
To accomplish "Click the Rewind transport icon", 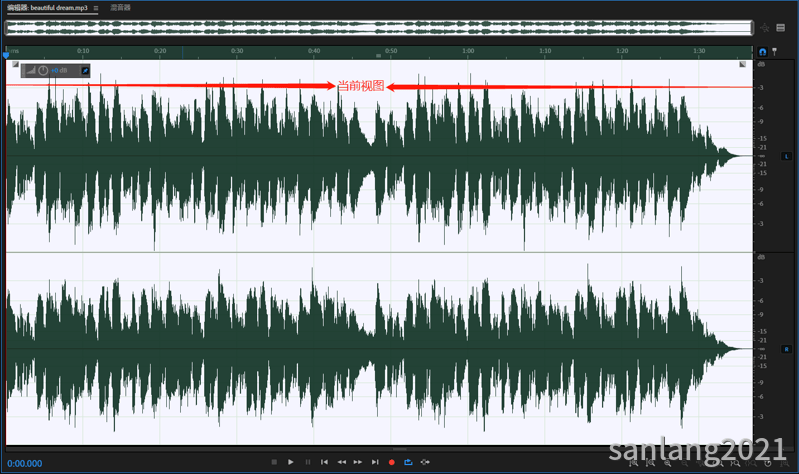I will click(x=341, y=462).
